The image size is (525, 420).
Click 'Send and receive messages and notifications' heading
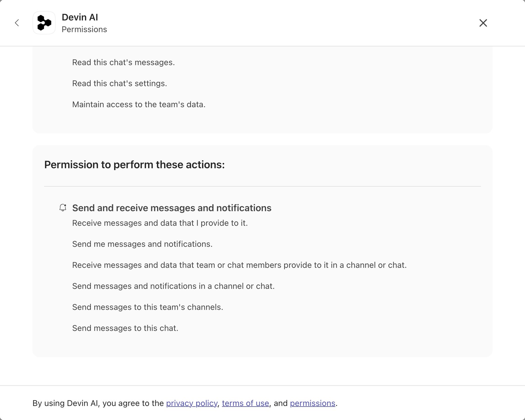click(172, 208)
